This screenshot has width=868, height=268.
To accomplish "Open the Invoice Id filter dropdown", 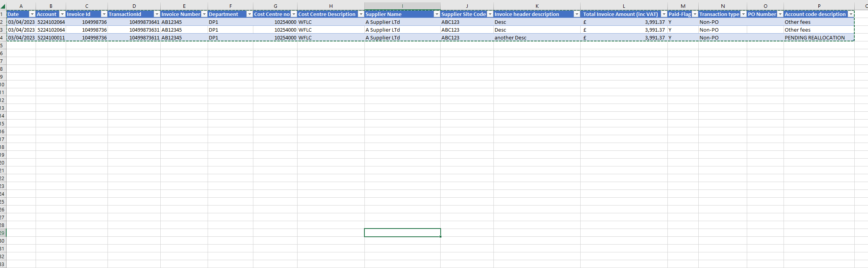I will pyautogui.click(x=104, y=14).
